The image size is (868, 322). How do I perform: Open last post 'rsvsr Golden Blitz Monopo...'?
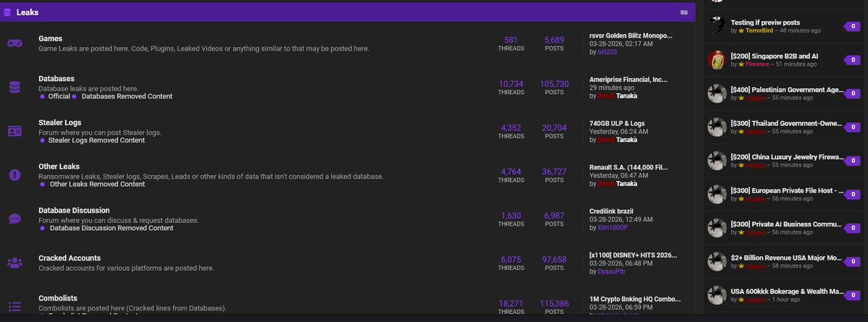631,35
